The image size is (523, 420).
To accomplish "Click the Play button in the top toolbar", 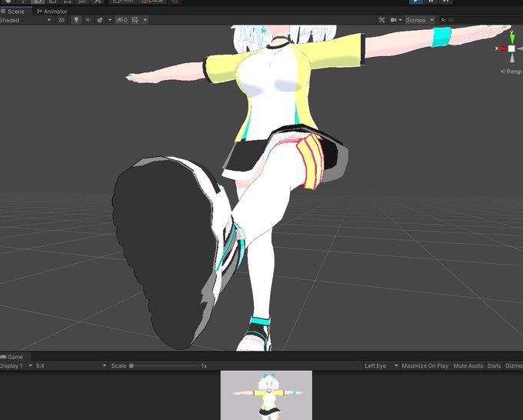I will coord(416,2).
